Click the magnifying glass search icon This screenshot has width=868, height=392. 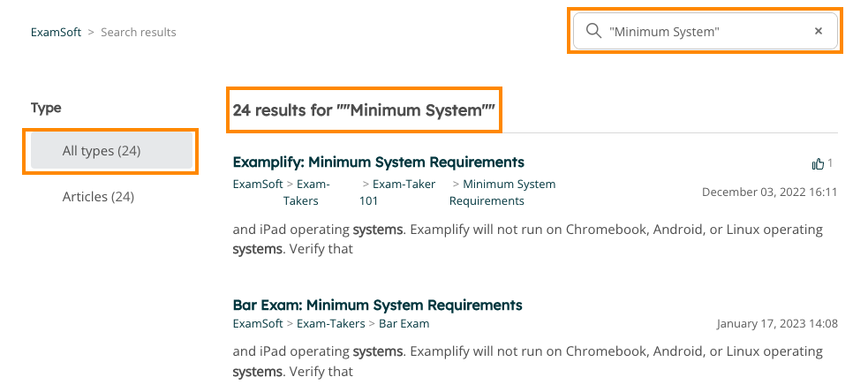coord(593,31)
